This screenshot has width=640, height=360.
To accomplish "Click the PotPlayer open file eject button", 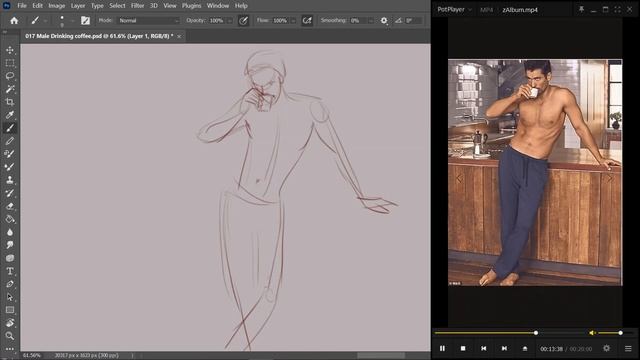I will 525,349.
